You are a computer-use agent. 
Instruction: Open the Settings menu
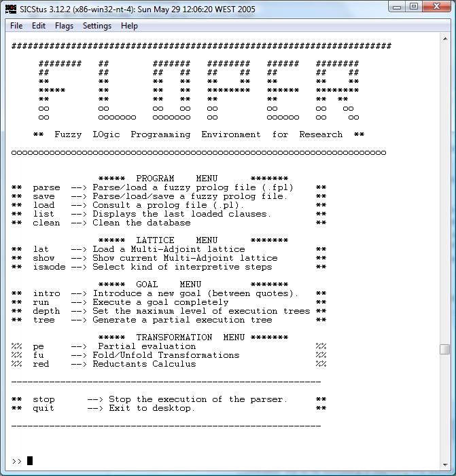tap(97, 26)
